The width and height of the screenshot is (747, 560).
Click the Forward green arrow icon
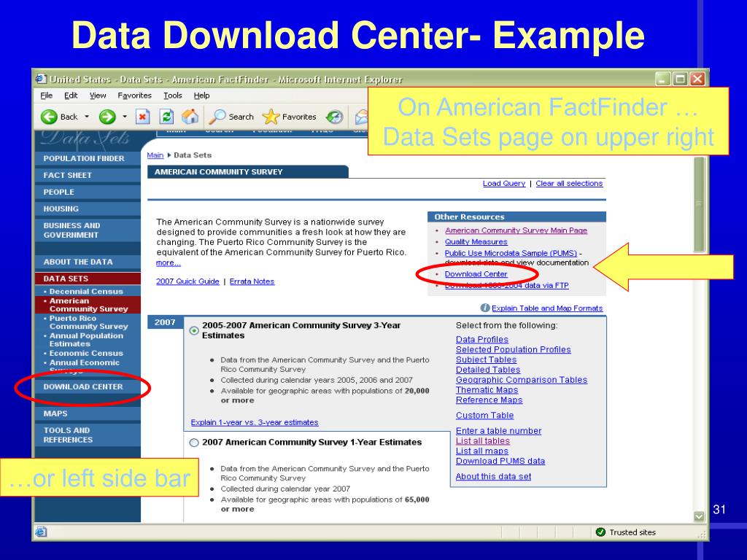(107, 117)
